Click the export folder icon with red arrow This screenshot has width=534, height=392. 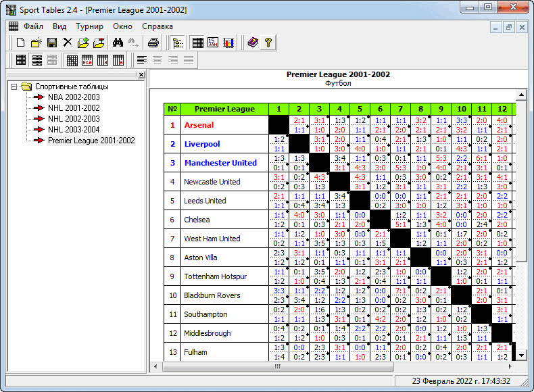(x=99, y=43)
